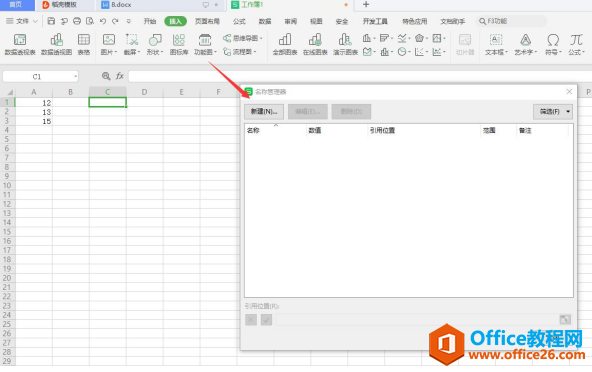Select row 10 header
The height and width of the screenshot is (372, 592).
pos(7,185)
